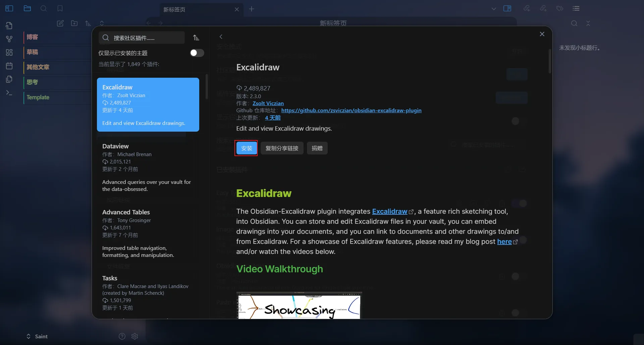The image size is (644, 345).
Task: Install Excalidraw with 安装 button
Action: 247,148
